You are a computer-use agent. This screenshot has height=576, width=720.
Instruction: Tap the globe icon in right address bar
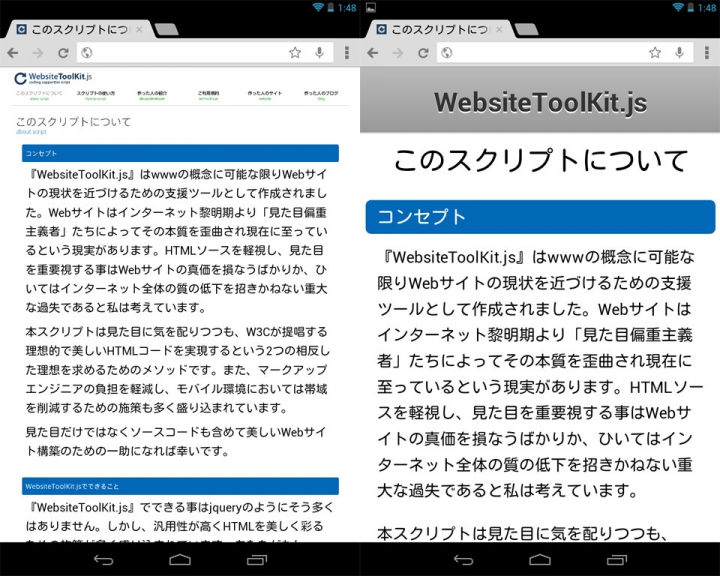coord(447,53)
